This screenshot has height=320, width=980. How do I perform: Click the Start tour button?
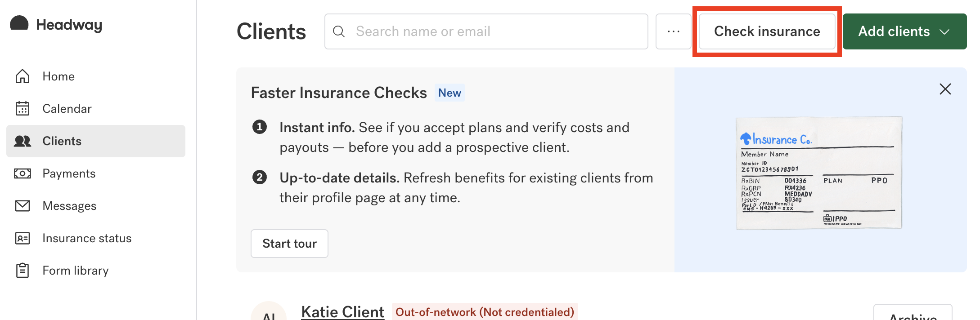pos(289,244)
